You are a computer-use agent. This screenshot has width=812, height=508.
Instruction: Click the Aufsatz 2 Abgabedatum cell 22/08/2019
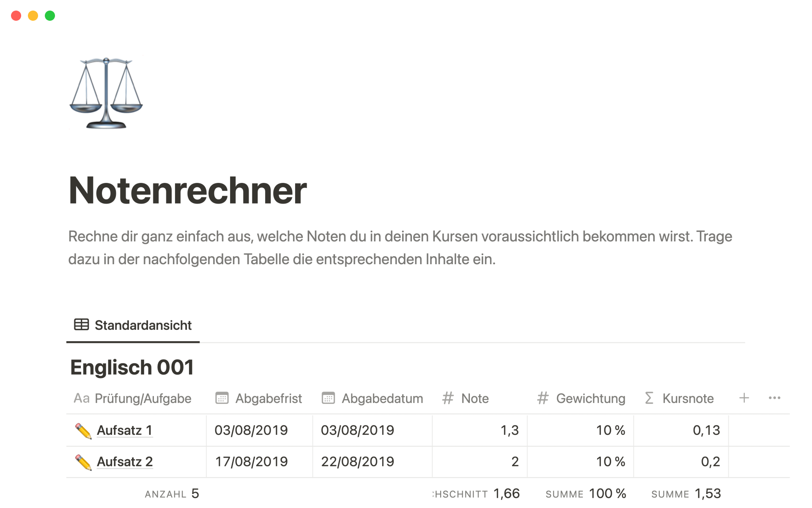pos(357,462)
